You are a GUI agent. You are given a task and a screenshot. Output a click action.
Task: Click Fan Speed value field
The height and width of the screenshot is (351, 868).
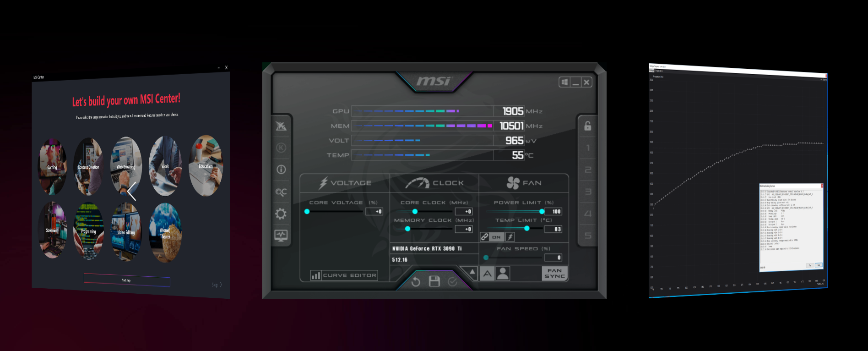pos(553,258)
